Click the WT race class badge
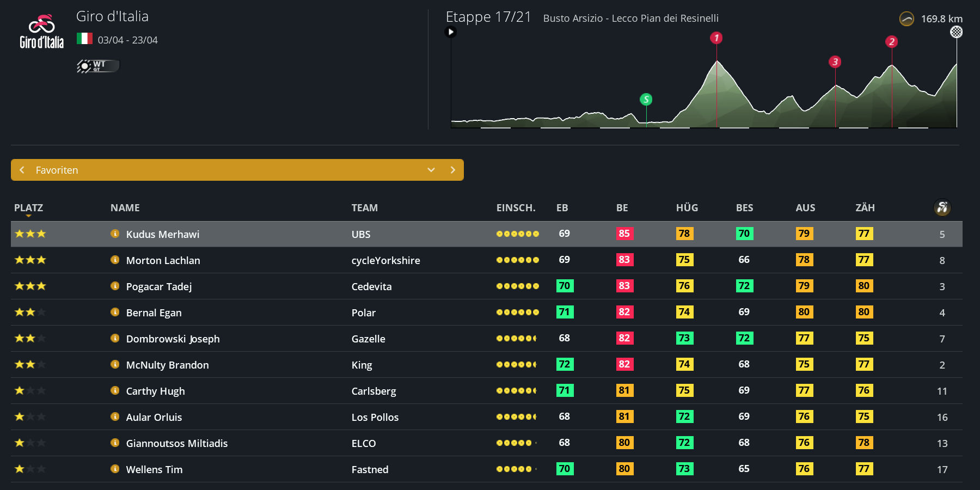Screen dimensions: 980x490 98,66
